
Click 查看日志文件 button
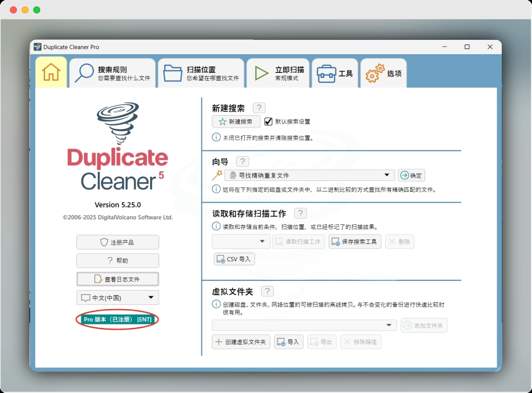pos(118,279)
